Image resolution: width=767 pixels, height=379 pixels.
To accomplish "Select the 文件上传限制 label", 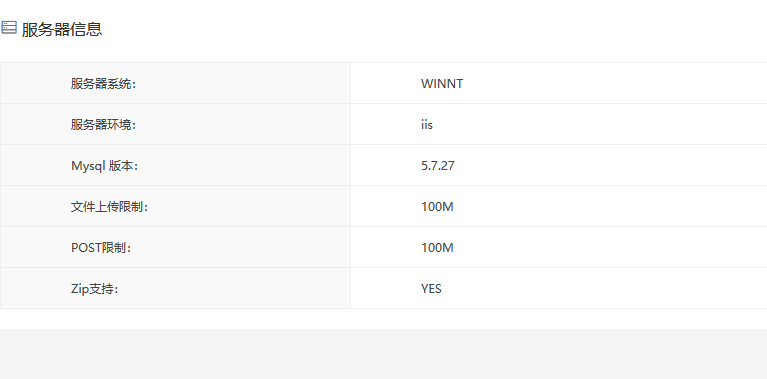I will pos(110,207).
